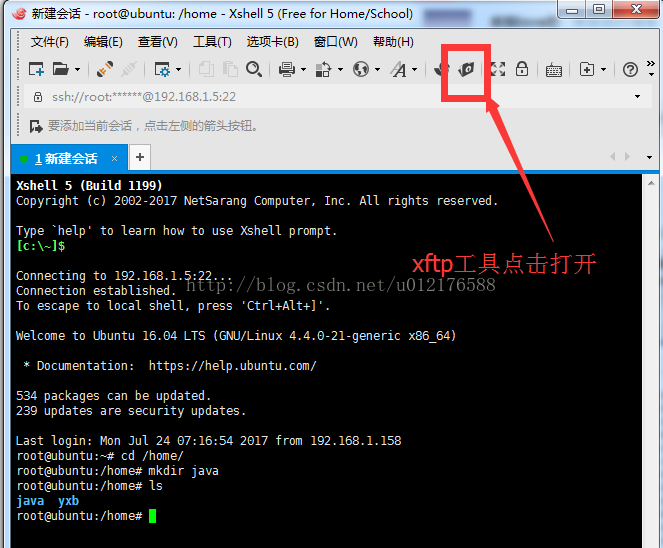The image size is (663, 548).
Task: Add a new tab with plus button
Action: click(x=140, y=157)
